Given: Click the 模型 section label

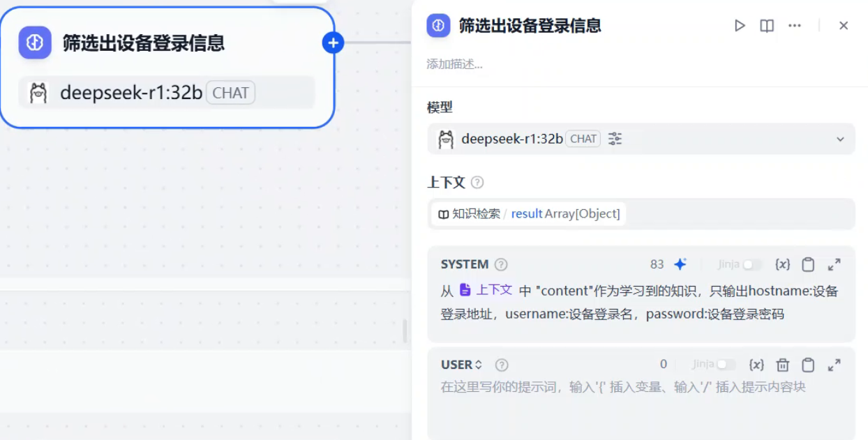Looking at the screenshot, I should coord(440,107).
